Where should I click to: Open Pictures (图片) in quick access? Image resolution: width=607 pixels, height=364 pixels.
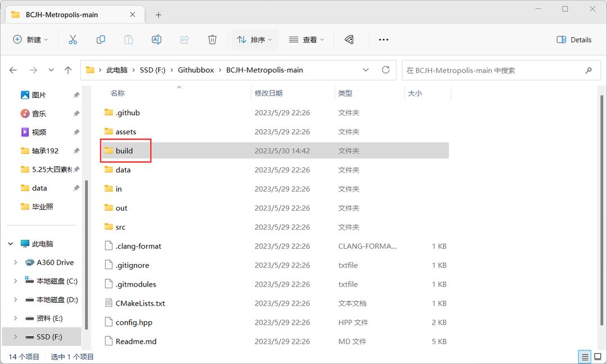pyautogui.click(x=39, y=95)
